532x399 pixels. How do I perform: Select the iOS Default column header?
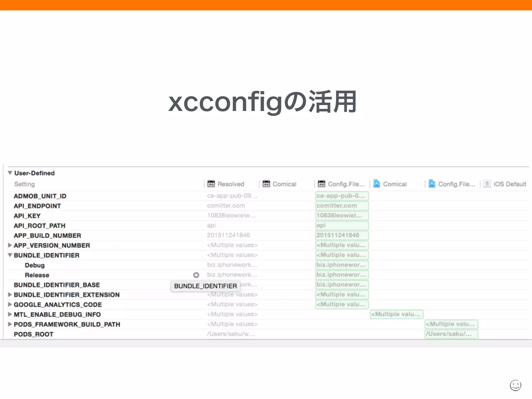tap(510, 184)
